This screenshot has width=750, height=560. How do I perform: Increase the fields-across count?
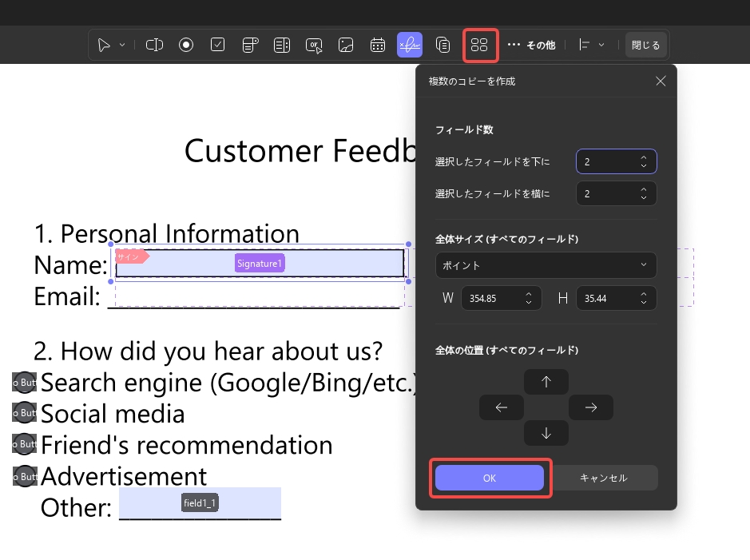click(x=644, y=189)
